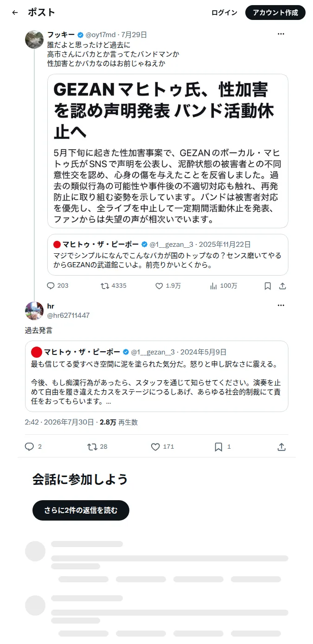Repost the tweet with 4335 reposts
Viewport: 313px width, 644px height.
(x=105, y=286)
